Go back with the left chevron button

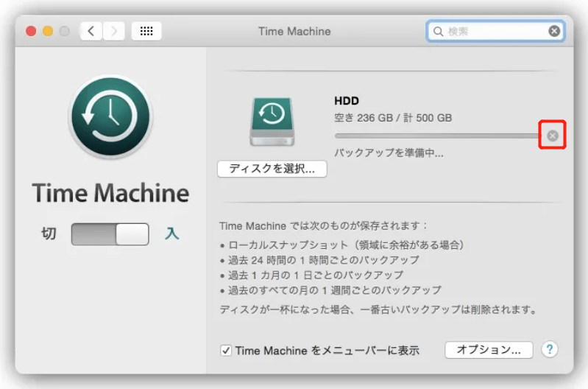click(91, 31)
